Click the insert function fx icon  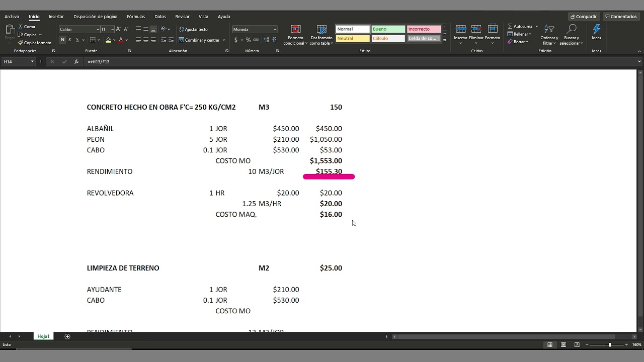tap(76, 62)
